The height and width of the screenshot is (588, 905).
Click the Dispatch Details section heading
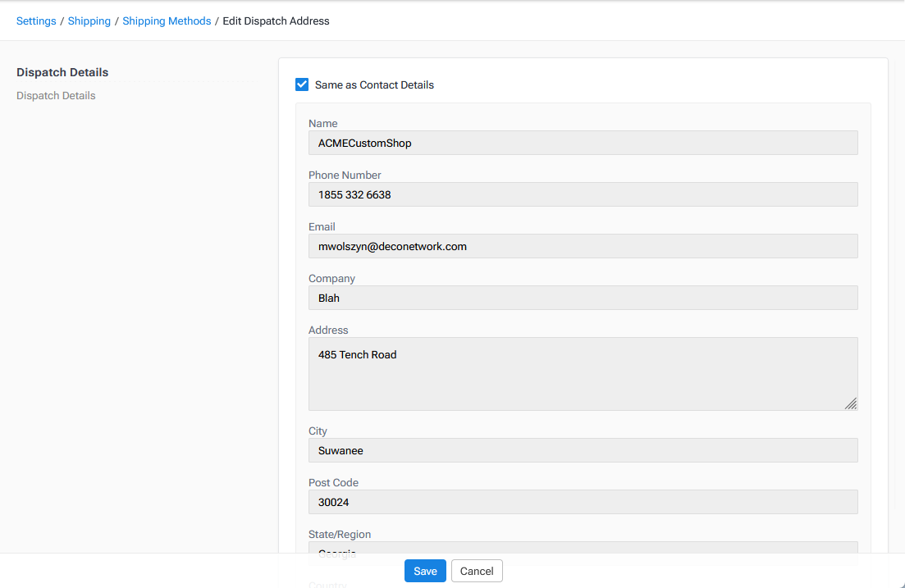point(62,72)
